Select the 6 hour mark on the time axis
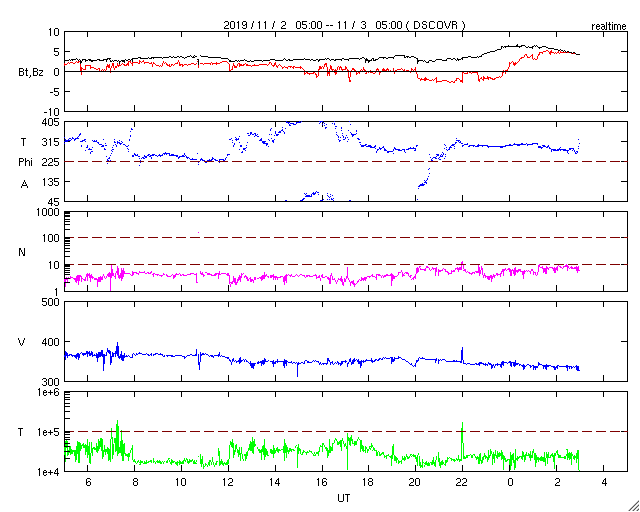640x512 pixels. pyautogui.click(x=88, y=482)
